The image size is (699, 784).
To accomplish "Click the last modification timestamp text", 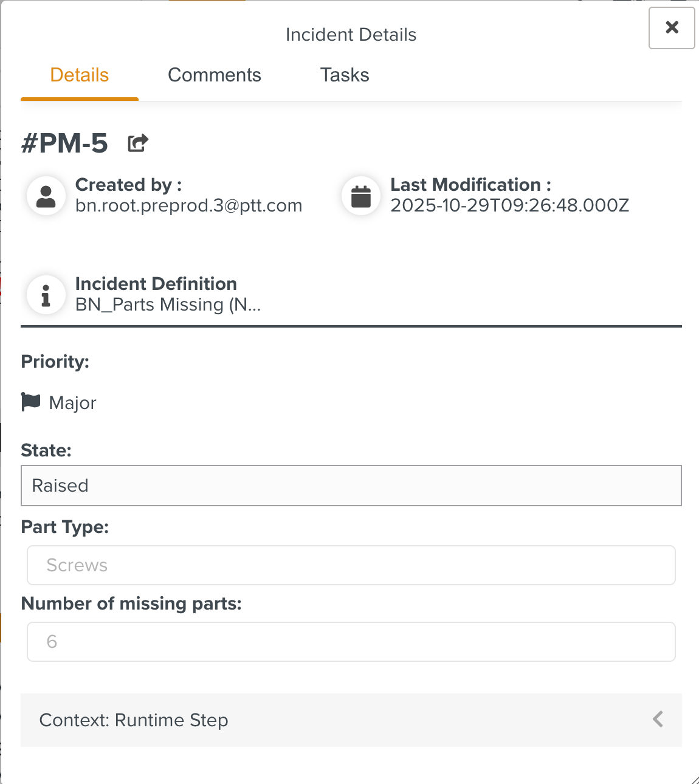I will pyautogui.click(x=509, y=206).
